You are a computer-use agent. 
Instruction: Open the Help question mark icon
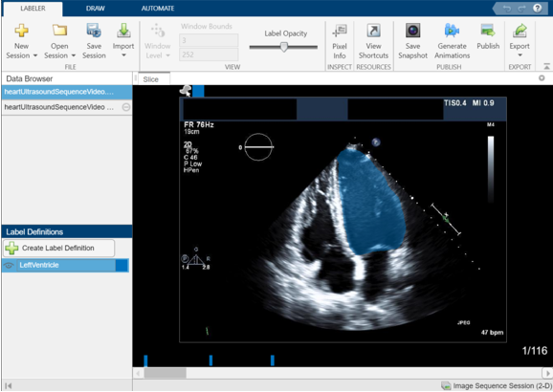(537, 8)
